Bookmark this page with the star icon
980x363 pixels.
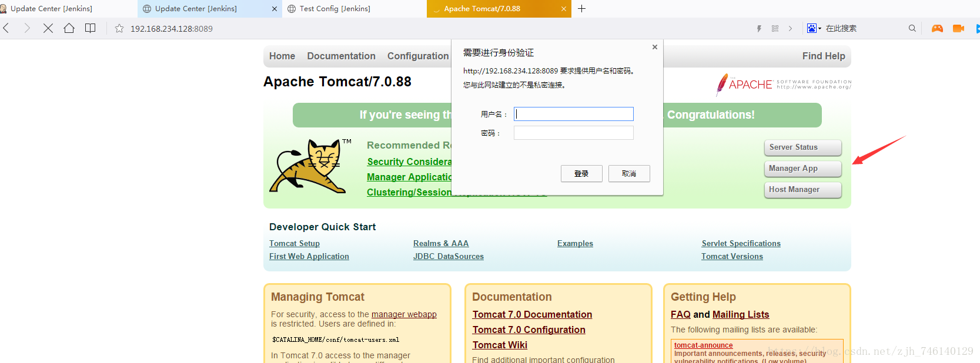click(x=119, y=28)
